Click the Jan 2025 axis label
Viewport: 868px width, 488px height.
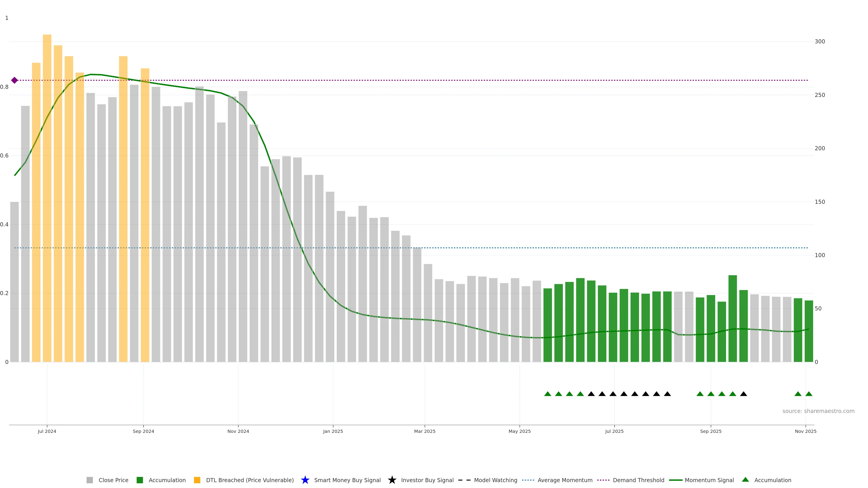tap(333, 431)
